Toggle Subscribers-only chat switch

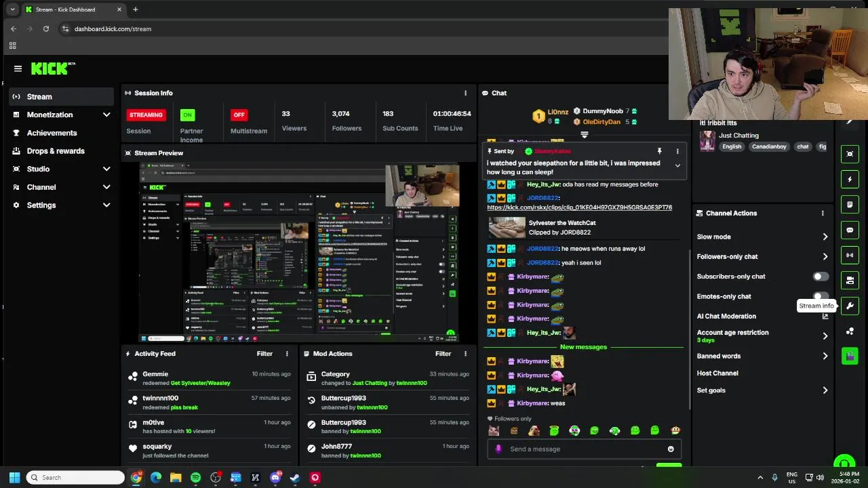click(x=821, y=277)
